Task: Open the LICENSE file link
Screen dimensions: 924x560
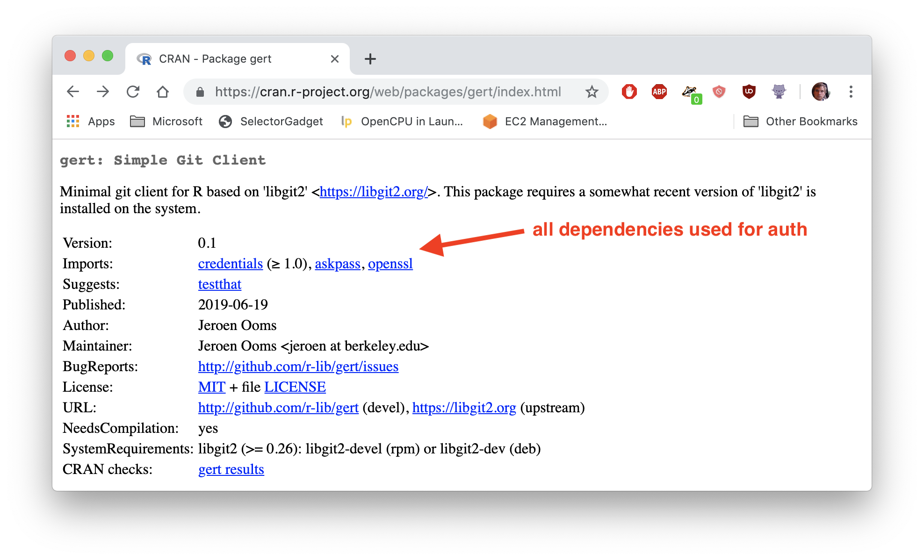Action: tap(295, 387)
